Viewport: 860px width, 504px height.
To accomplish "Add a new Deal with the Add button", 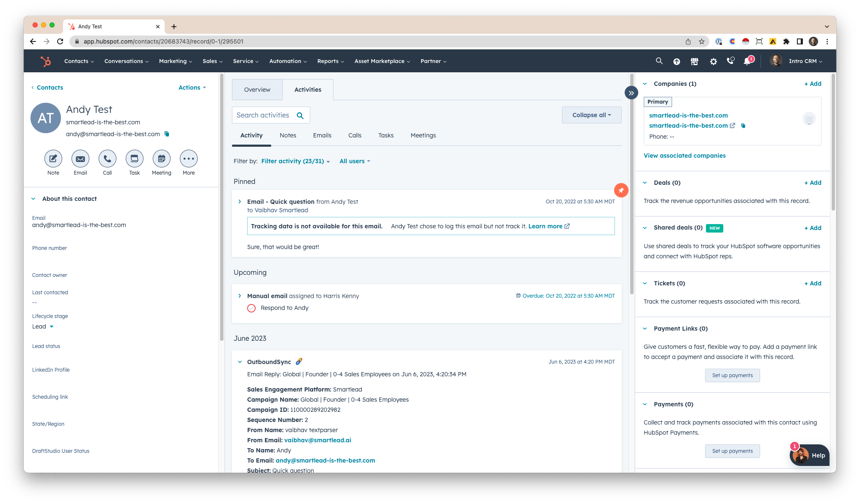I will pos(813,183).
